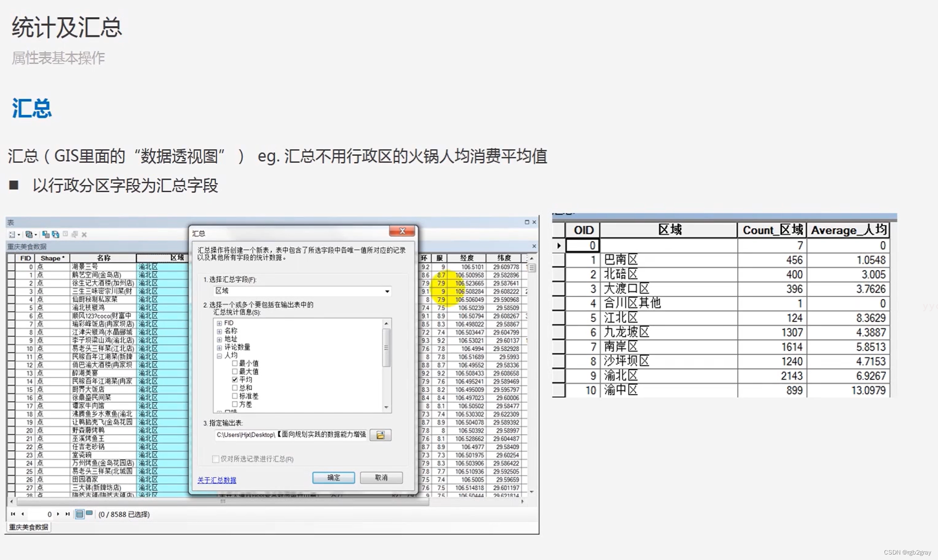
Task: Click the Switch Selection toolbar icon
Action: tap(55, 235)
